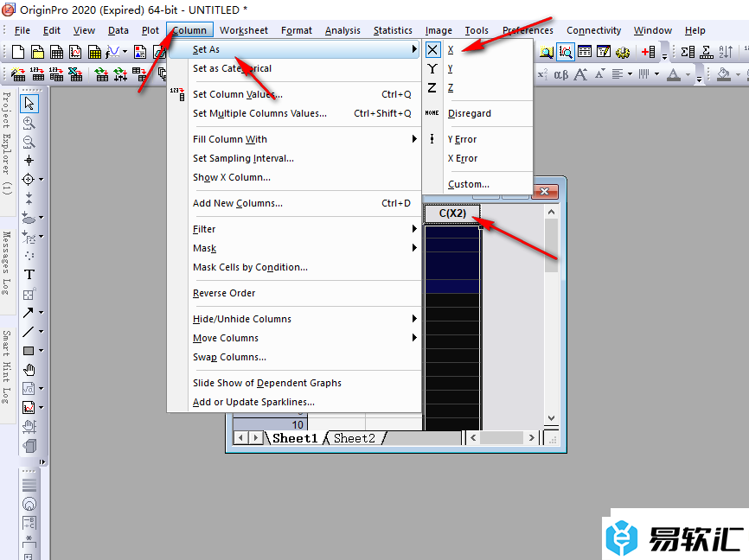Select the Pointer tool
This screenshot has width=749, height=560.
click(x=29, y=103)
